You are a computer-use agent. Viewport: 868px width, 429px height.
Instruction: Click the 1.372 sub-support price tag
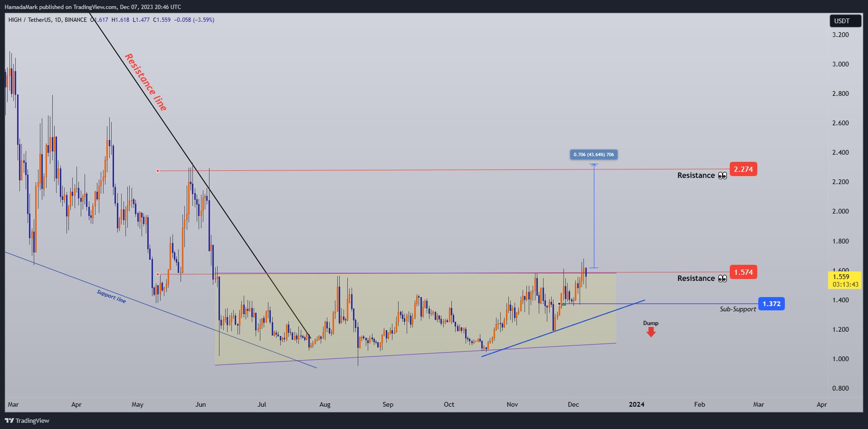(x=771, y=304)
